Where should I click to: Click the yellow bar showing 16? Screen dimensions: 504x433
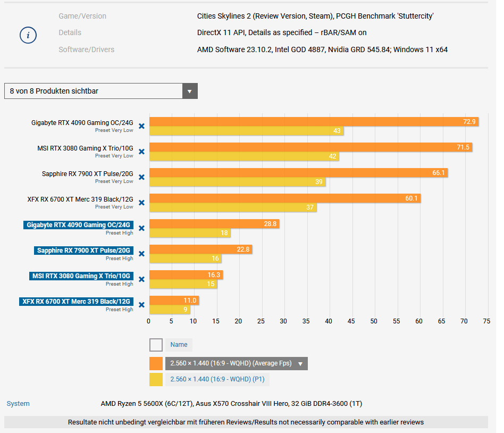pyautogui.click(x=186, y=259)
